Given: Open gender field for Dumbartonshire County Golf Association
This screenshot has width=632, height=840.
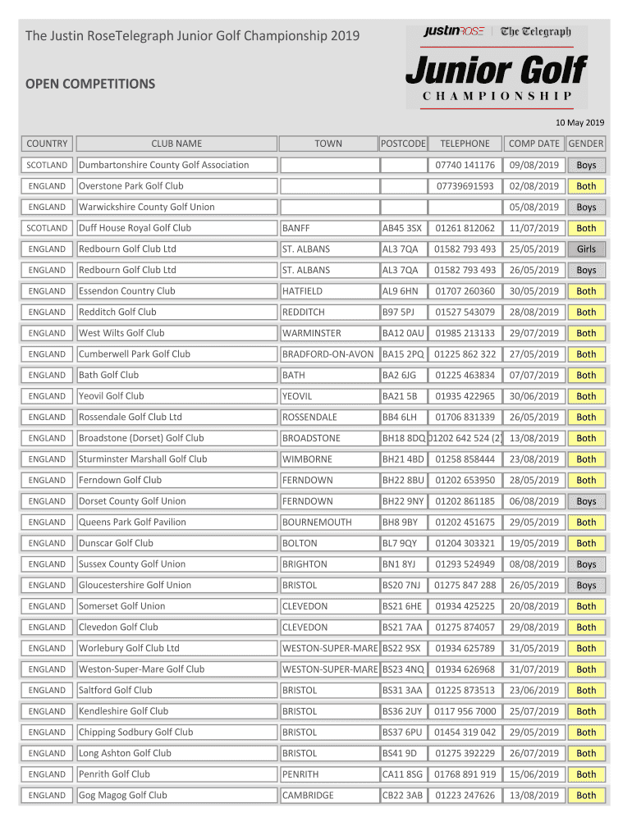Looking at the screenshot, I should pos(585,166).
